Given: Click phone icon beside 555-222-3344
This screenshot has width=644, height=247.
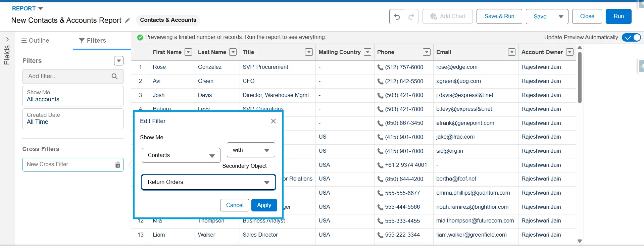Looking at the screenshot, I should pos(380,235).
